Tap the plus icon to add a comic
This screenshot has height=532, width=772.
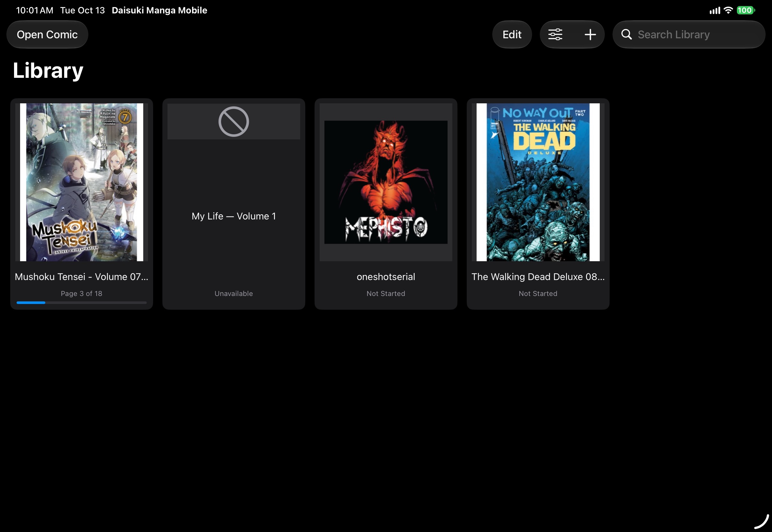590,34
